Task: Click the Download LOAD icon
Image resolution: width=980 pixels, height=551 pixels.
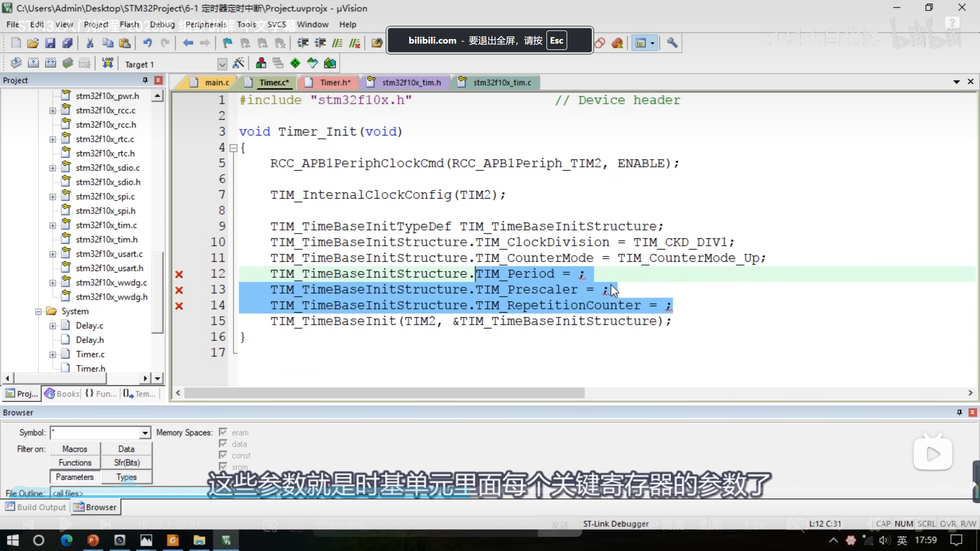Action: pos(108,63)
